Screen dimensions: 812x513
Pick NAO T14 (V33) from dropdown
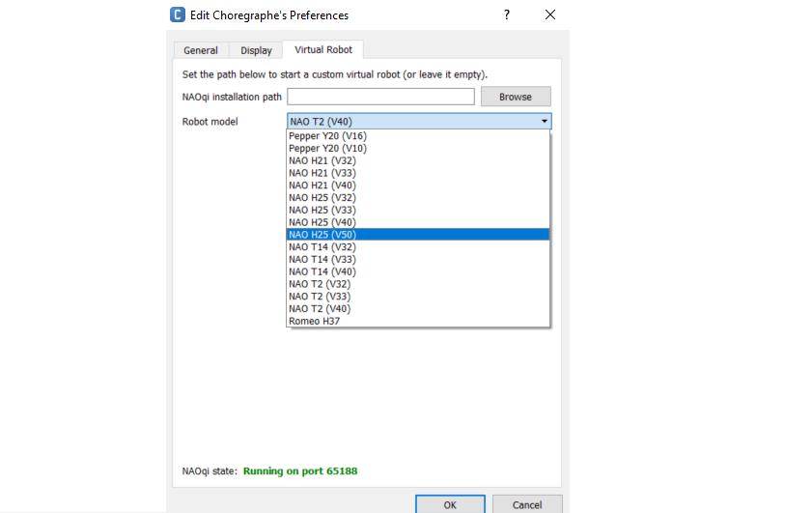coord(418,260)
